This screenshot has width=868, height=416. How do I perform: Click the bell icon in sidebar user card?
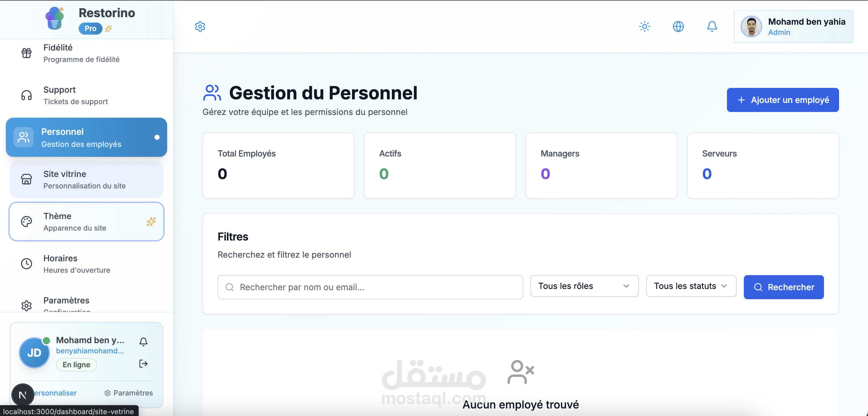tap(143, 342)
